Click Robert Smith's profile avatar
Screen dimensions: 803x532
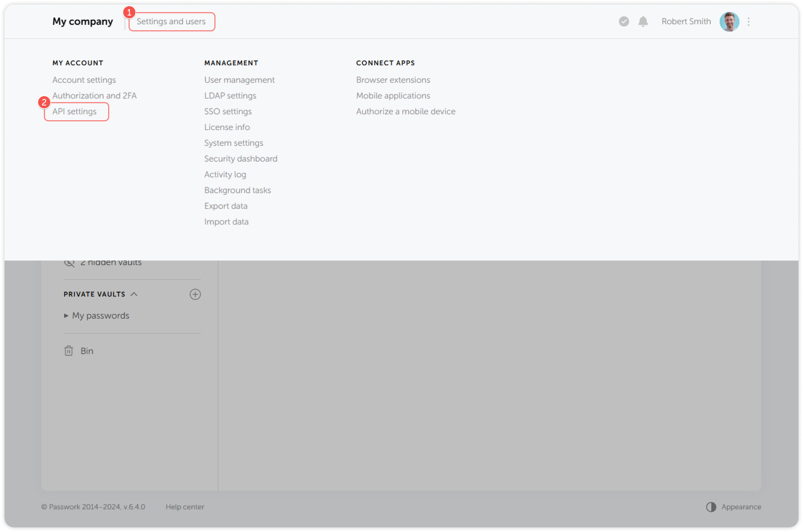730,22
